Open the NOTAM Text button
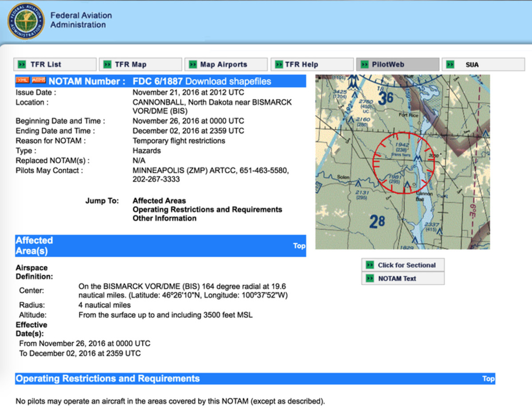This screenshot has width=532, height=416. 403,279
